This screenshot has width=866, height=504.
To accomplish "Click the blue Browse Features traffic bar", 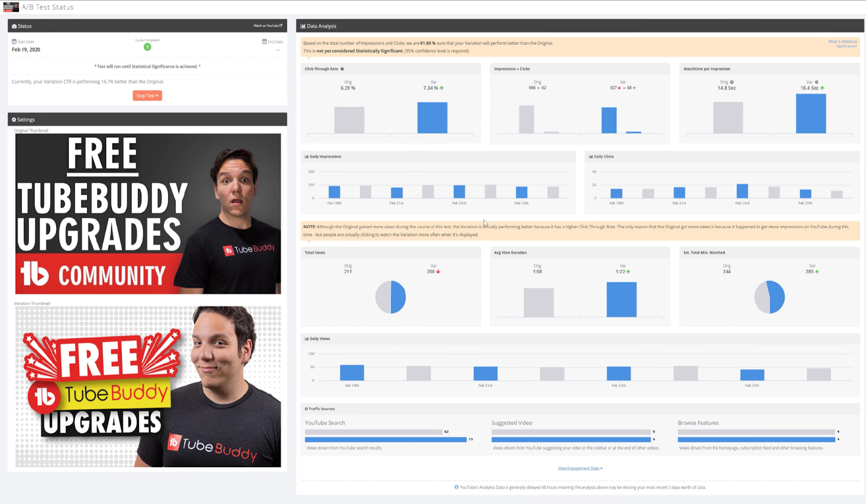I will pyautogui.click(x=757, y=440).
